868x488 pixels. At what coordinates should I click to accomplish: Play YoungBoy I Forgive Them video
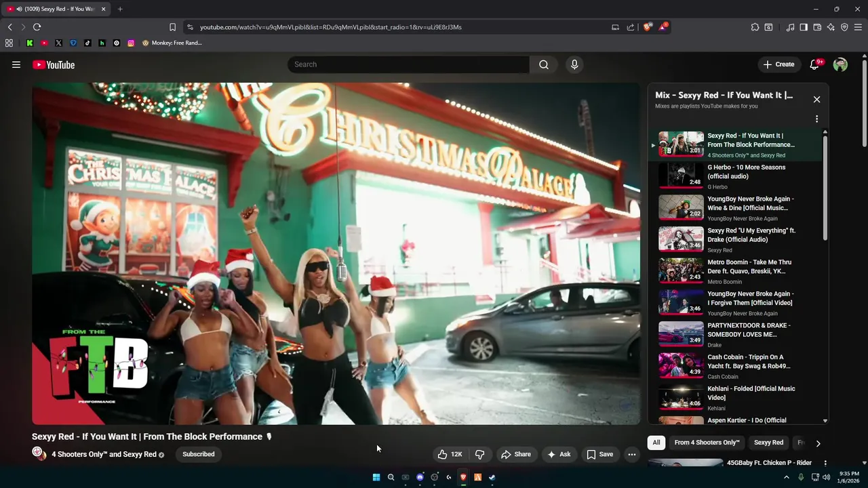point(738,303)
